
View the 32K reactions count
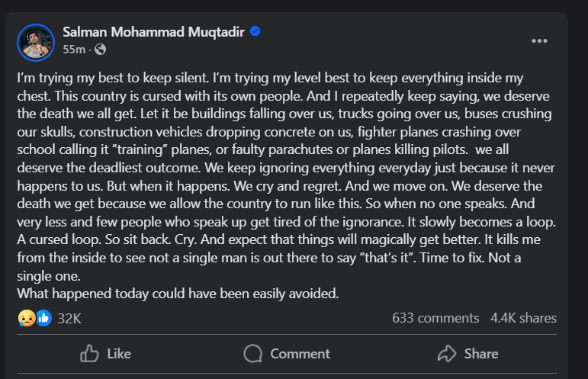pyautogui.click(x=69, y=318)
